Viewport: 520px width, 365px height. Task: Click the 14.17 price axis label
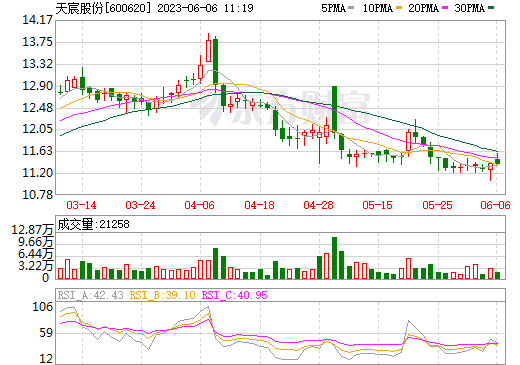[37, 20]
